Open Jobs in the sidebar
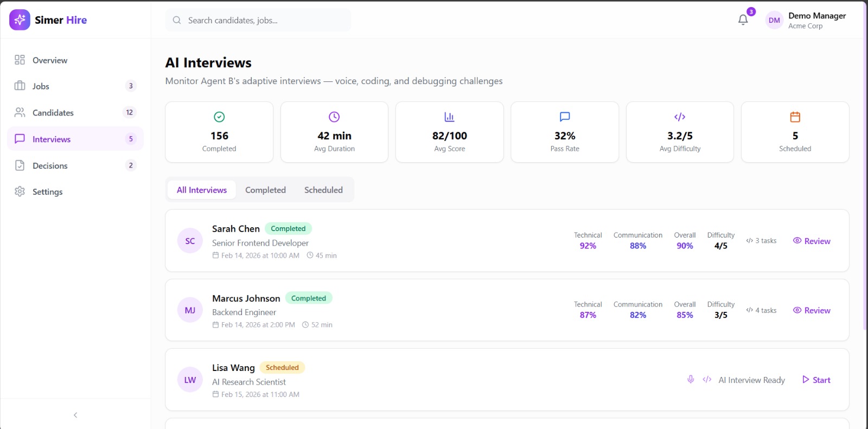 click(75, 86)
